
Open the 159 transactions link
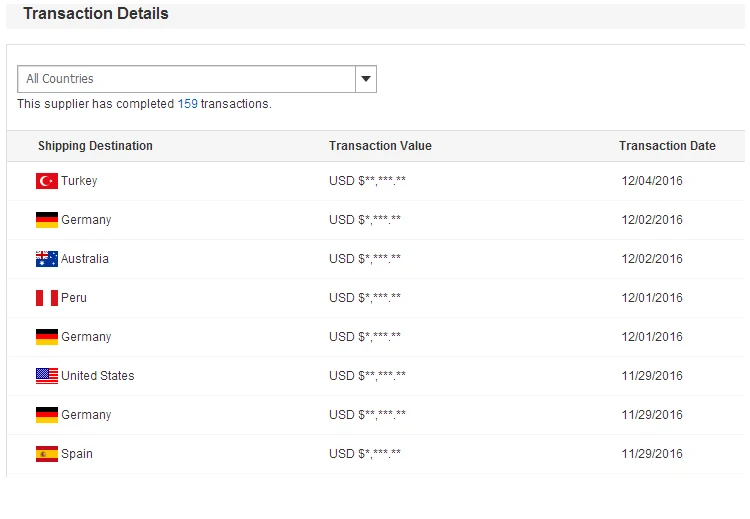click(187, 104)
